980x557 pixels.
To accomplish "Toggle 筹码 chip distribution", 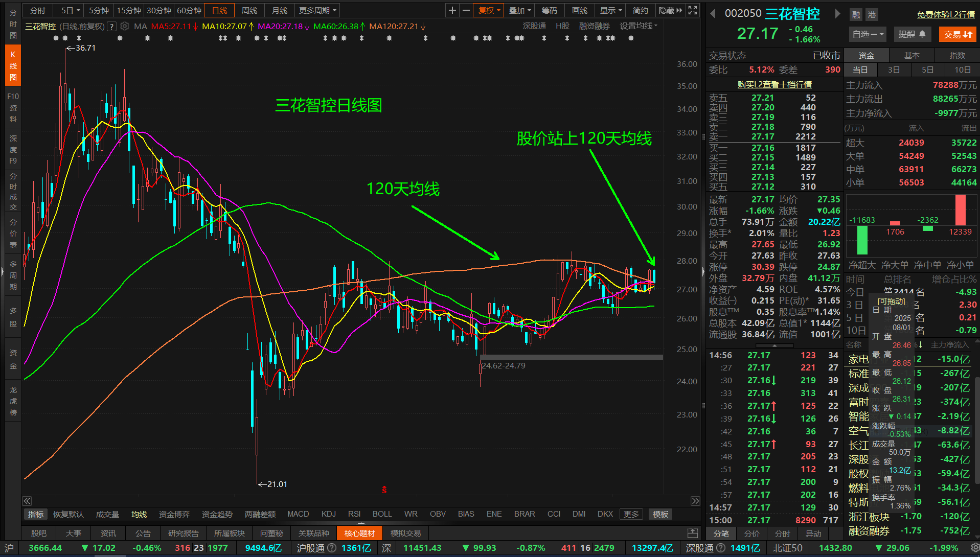I will tap(550, 10).
